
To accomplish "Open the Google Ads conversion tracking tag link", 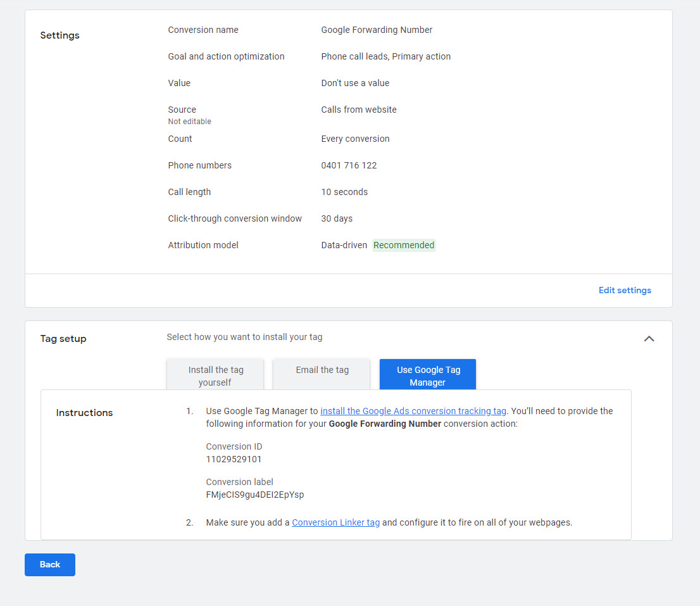I will [x=413, y=411].
